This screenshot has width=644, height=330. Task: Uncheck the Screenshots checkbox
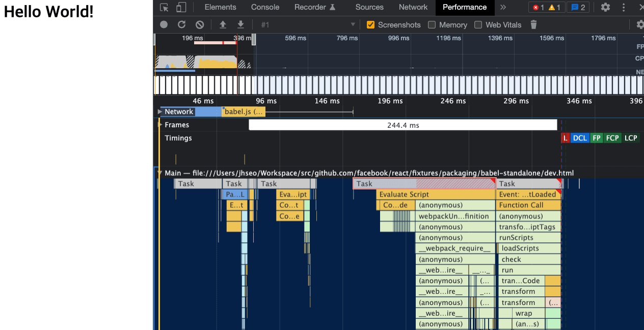371,24
